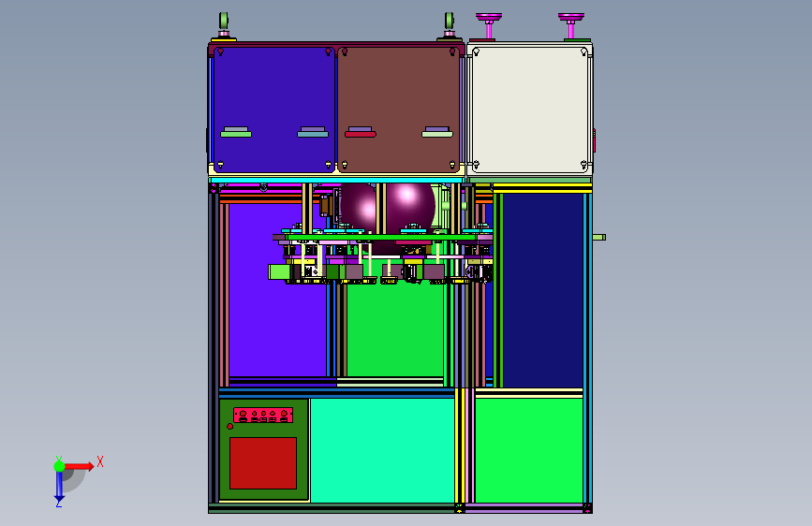Select the aqua lower-middle panel
This screenshot has width=812, height=526.
(x=382, y=450)
